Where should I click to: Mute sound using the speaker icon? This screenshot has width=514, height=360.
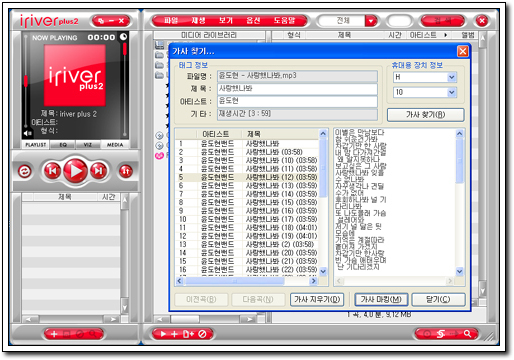(28, 133)
